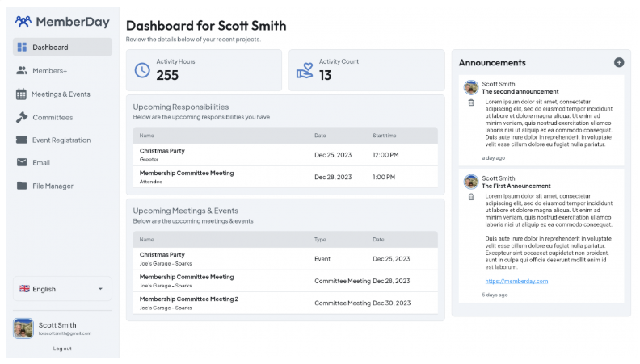This screenshot has height=364, width=640.
Task: Open the Members+ menu item
Action: [x=50, y=71]
